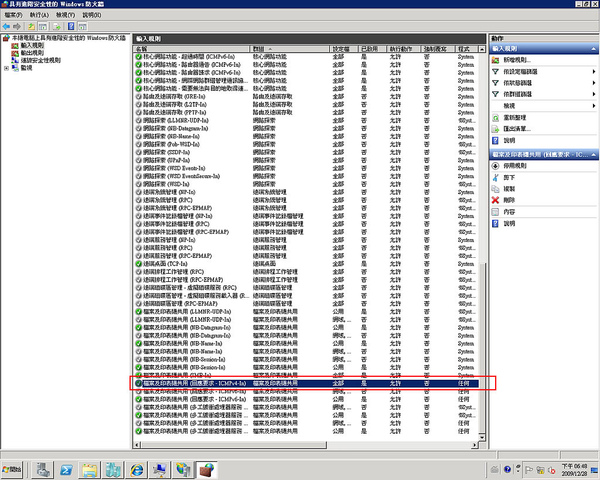
Task: Click the Up one level folder icon
Action: (31, 26)
